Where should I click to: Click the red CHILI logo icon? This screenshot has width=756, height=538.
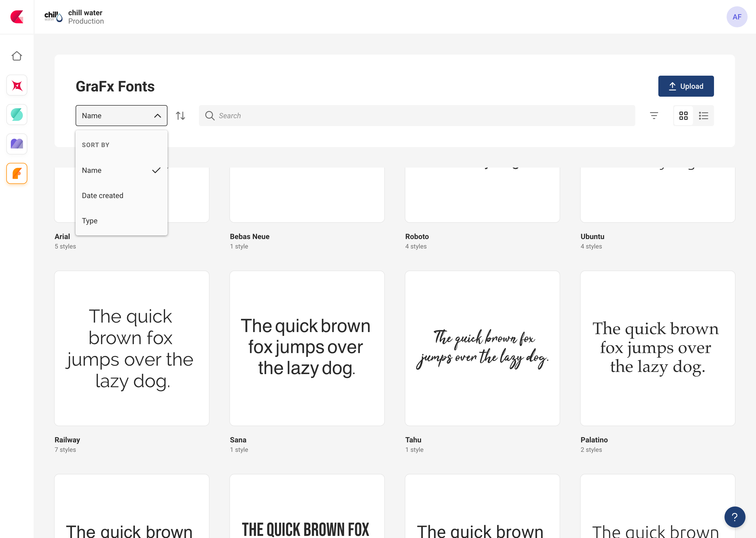click(17, 17)
